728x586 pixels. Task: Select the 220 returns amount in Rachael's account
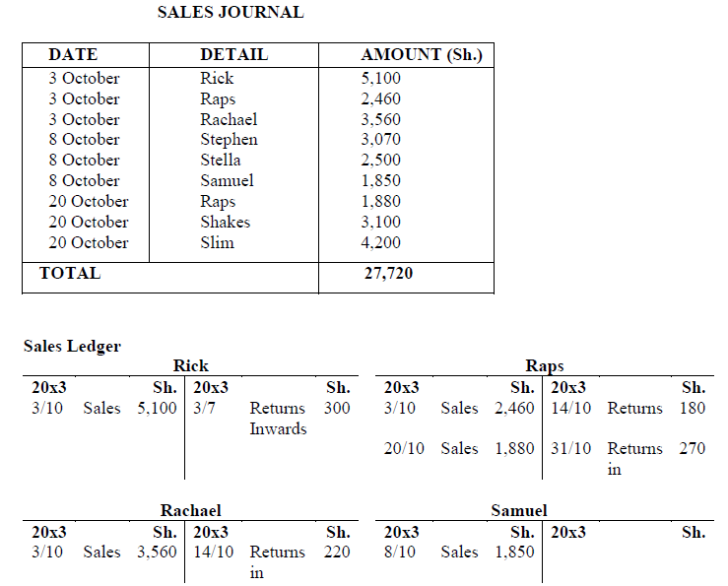[337, 553]
